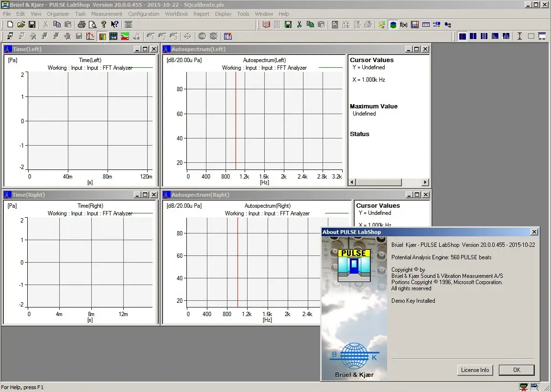Image resolution: width=551 pixels, height=392 pixels.
Task: Click the License Info button
Action: [x=475, y=370]
